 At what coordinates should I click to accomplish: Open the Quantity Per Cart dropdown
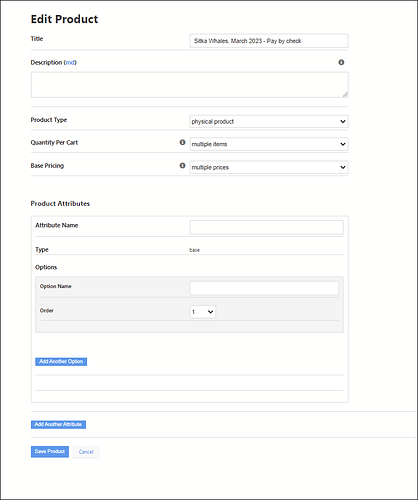pyautogui.click(x=269, y=144)
